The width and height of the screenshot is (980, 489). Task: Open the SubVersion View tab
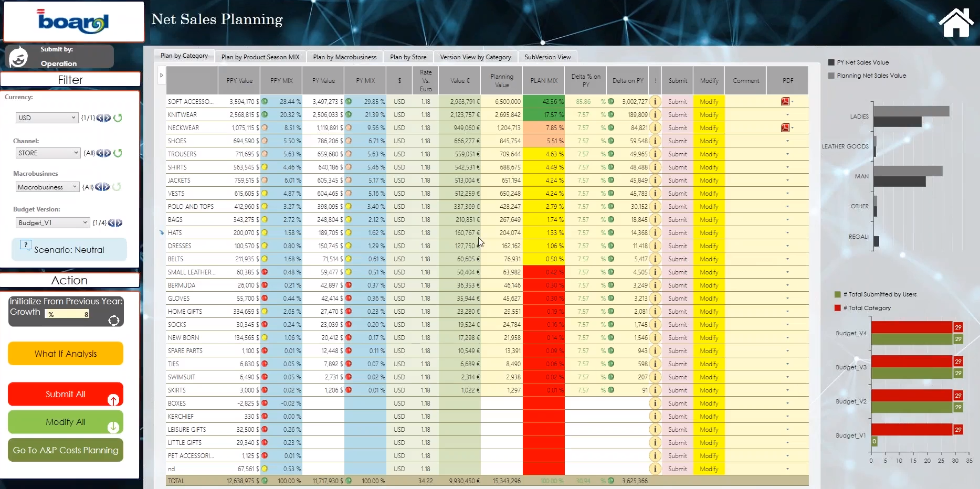pyautogui.click(x=547, y=57)
